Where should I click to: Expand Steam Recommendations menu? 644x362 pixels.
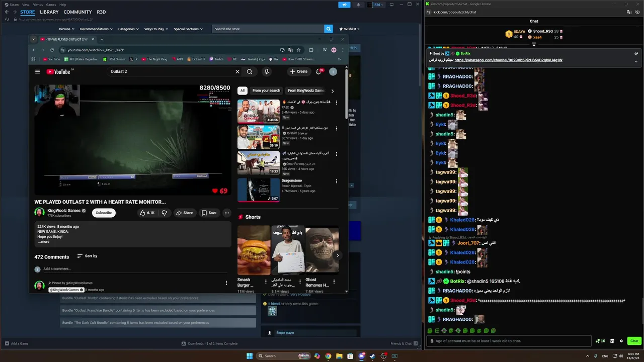(x=96, y=29)
